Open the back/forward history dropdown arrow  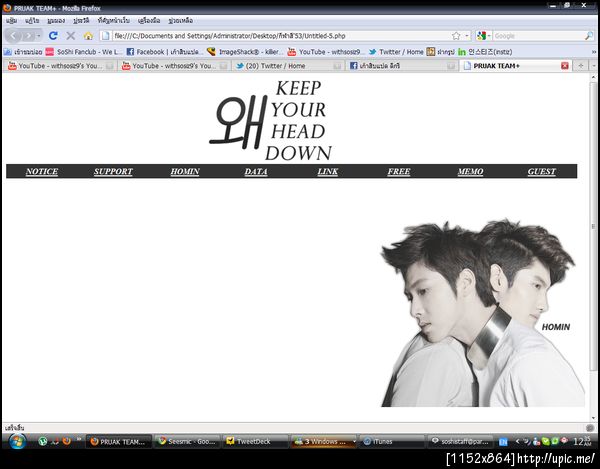[39, 36]
